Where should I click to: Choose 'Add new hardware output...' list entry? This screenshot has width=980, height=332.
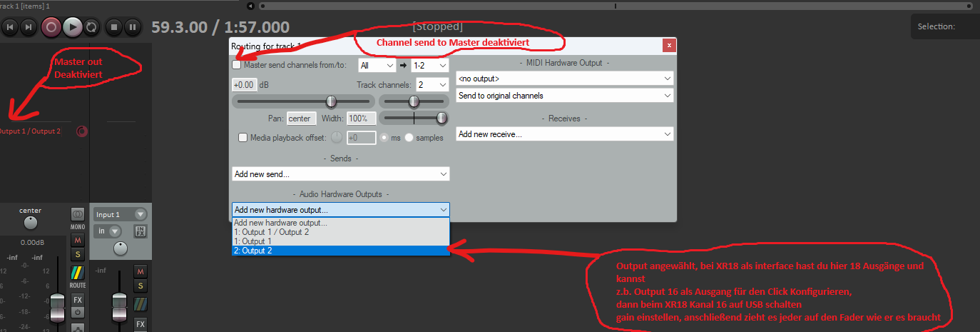[341, 223]
